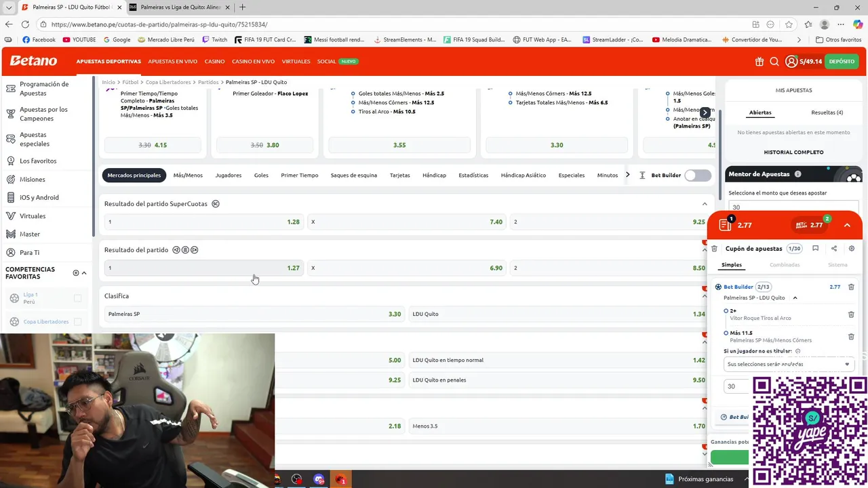Open the bet slip coupon icon showing 2.77

(x=726, y=224)
